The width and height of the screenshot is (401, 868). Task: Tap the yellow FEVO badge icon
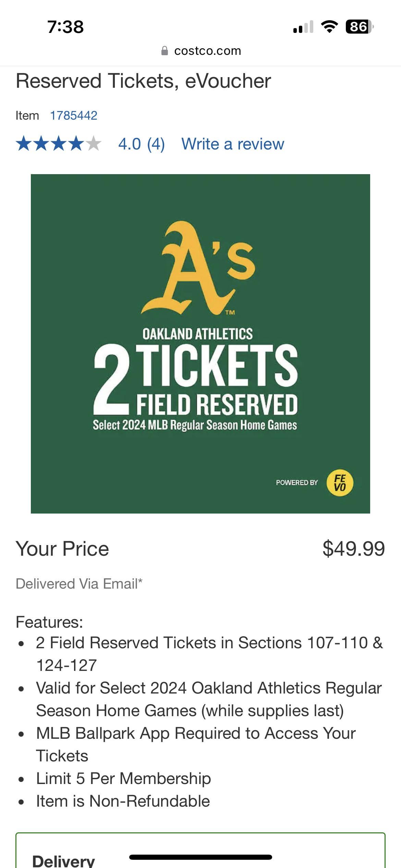340,483
